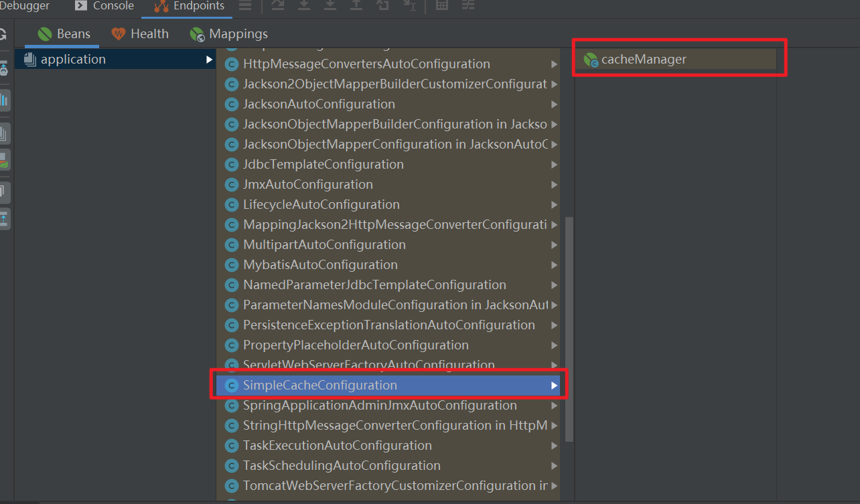Screen dimensions: 860x504
Task: Select the cacheManager bean
Action: tap(675, 60)
